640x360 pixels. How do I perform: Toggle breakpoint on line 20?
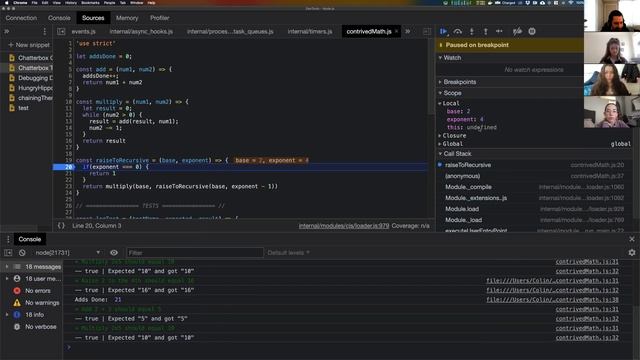click(68, 167)
